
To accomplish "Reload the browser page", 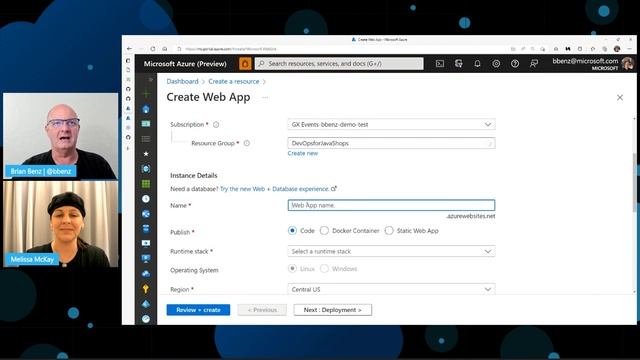I will pyautogui.click(x=153, y=49).
